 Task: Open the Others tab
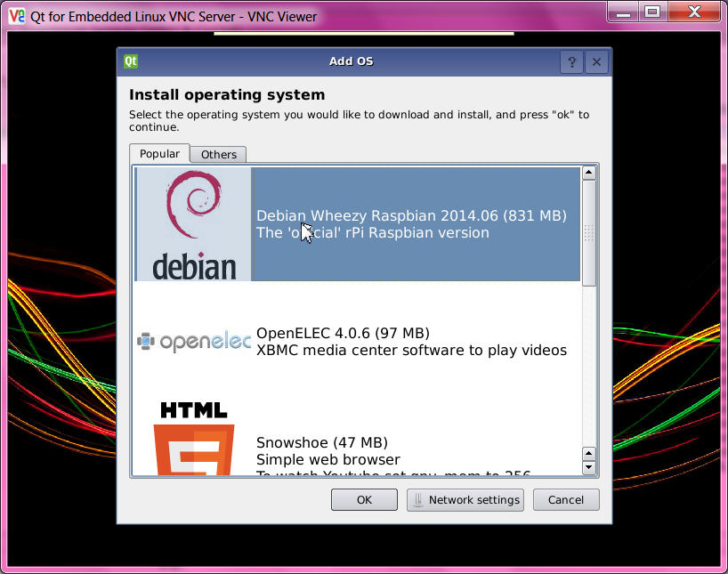point(218,155)
